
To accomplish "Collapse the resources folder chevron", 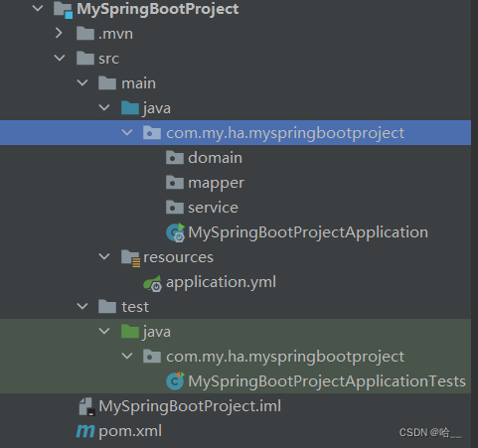I will (104, 256).
